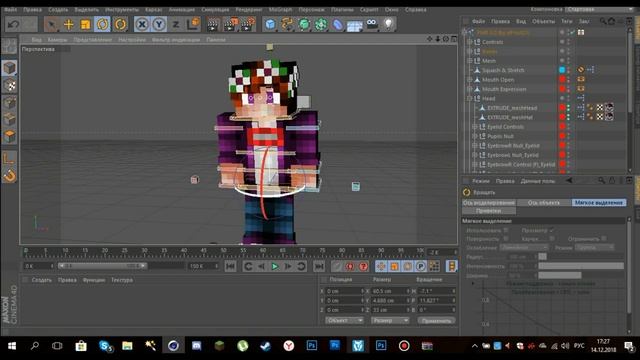The image size is (640, 360).
Task: Render to Picture Viewer icon
Action: pos(231,24)
